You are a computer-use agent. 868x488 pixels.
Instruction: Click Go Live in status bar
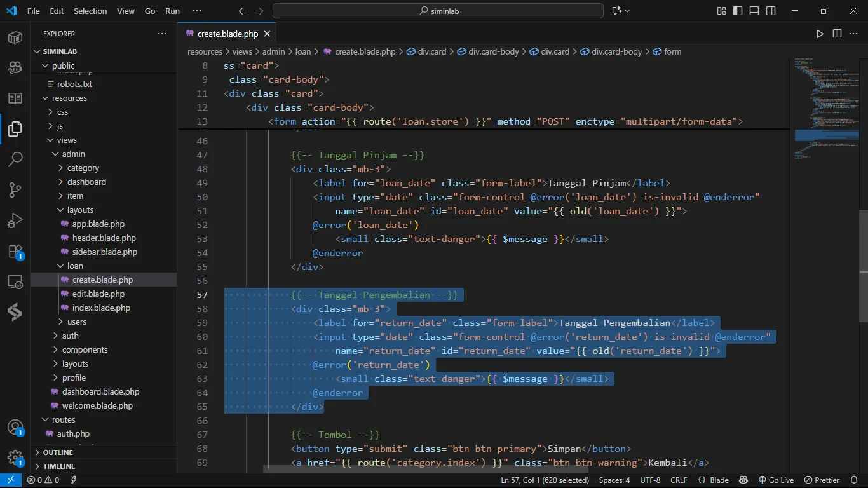point(776,480)
